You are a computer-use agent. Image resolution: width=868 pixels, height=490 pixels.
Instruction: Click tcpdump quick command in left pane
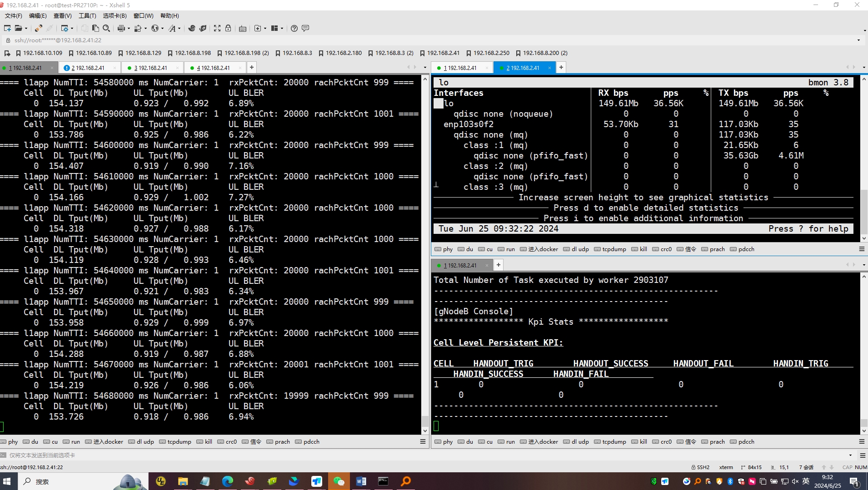pos(175,441)
